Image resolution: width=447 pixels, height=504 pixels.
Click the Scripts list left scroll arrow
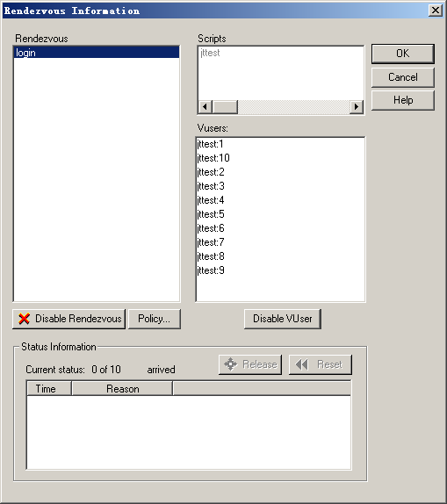pyautogui.click(x=205, y=107)
